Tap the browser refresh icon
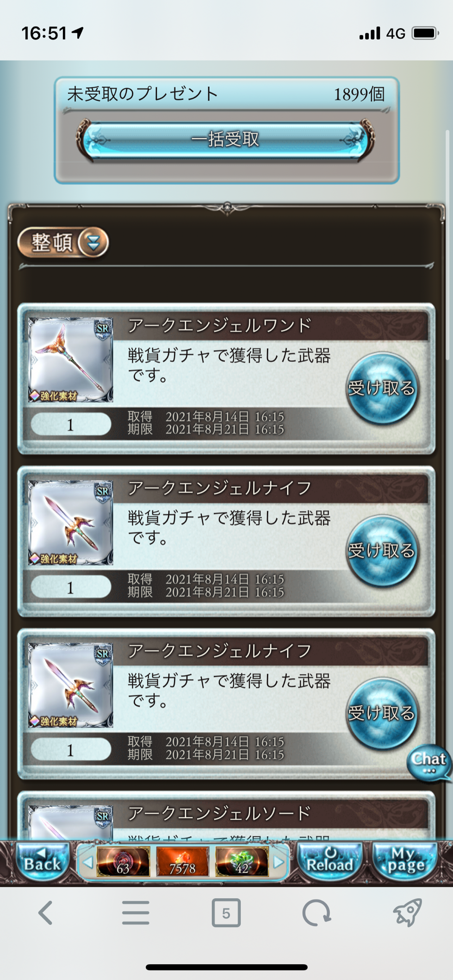Screen dimensions: 453x980 pyautogui.click(x=316, y=913)
